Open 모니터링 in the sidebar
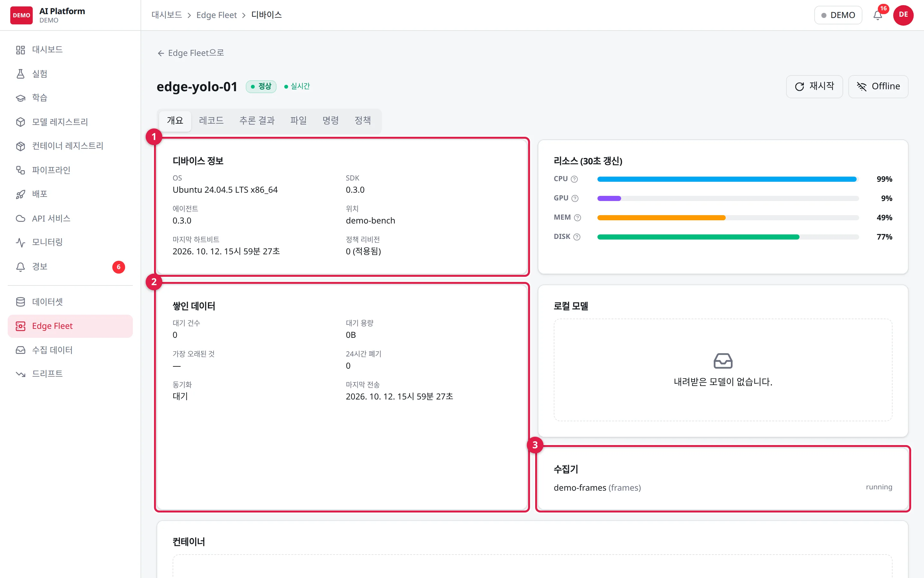This screenshot has height=578, width=924. (x=70, y=242)
